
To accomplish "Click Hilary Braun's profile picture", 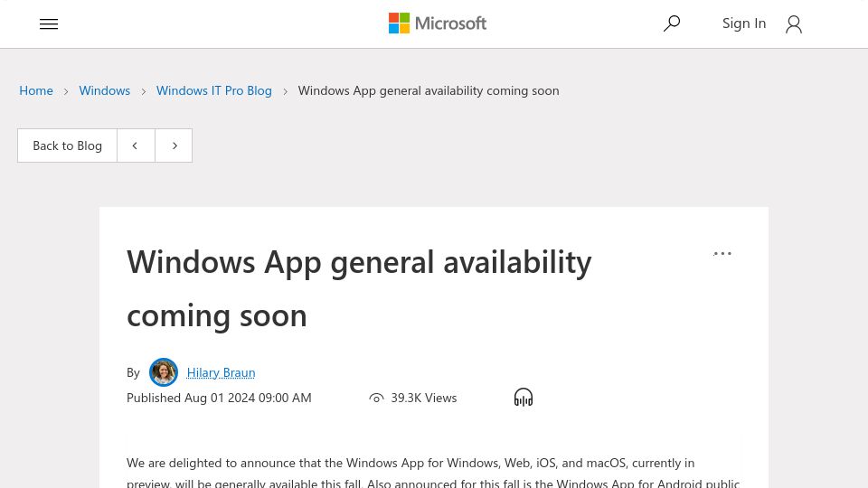I will click(164, 372).
